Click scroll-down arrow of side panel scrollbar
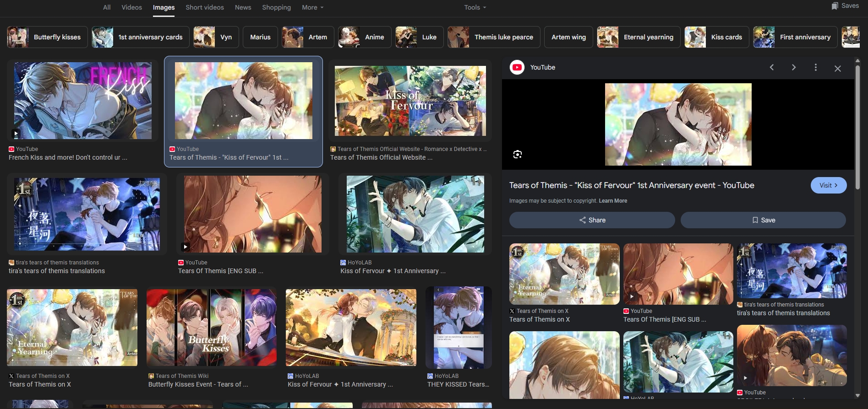The image size is (868, 409). click(x=857, y=396)
